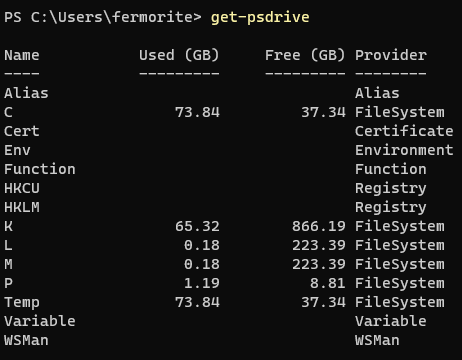Screen dimensions: 462x360
Task: Click Registry provider in HKLM row
Action: 391,207
